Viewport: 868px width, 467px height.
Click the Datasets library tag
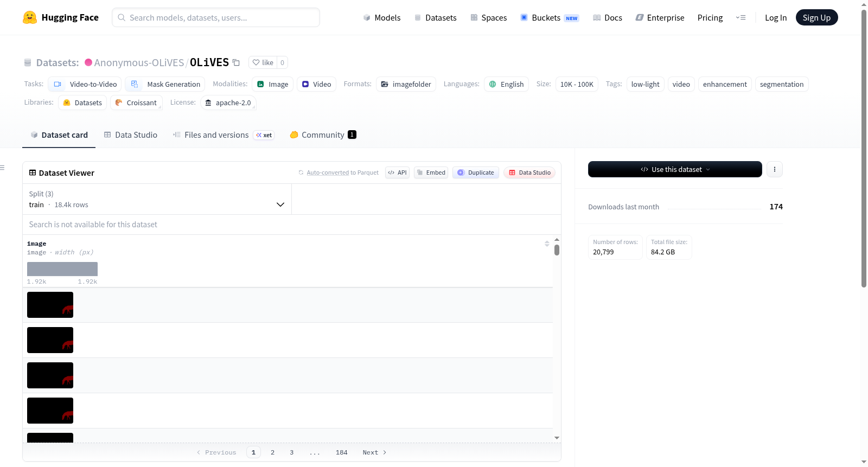[82, 103]
